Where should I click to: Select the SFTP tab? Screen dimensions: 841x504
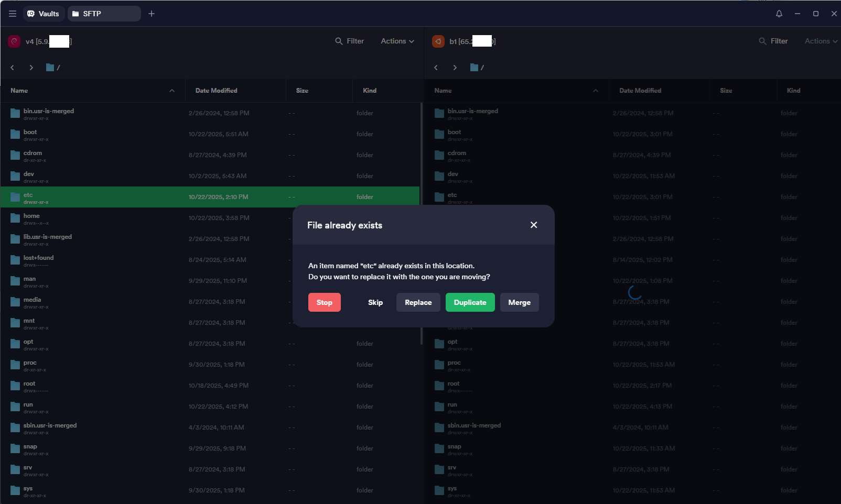tap(104, 14)
